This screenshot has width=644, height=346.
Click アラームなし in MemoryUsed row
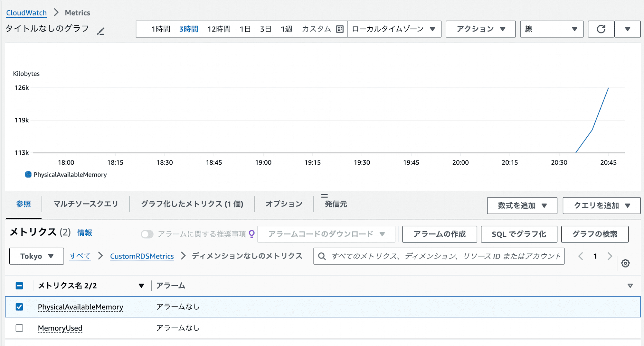click(x=178, y=328)
